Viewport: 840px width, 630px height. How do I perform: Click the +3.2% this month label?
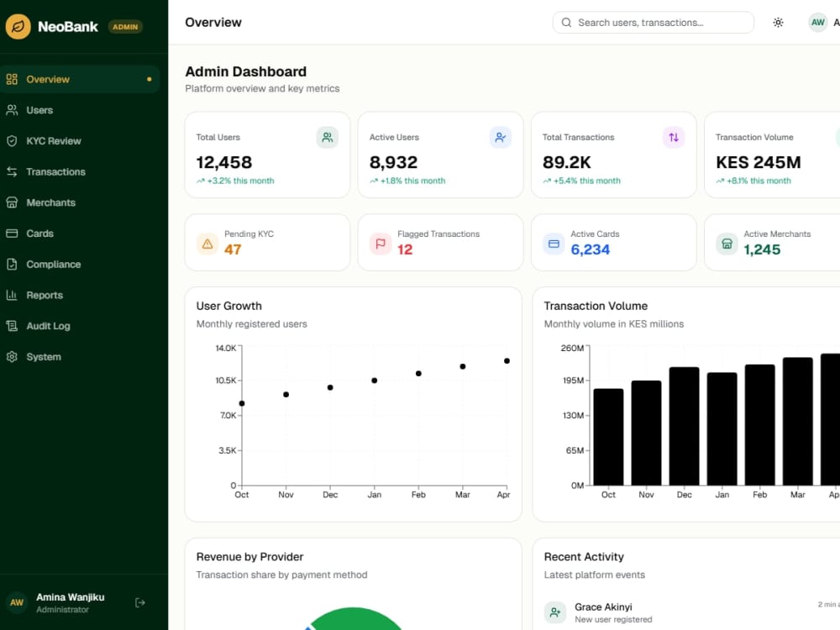click(240, 181)
